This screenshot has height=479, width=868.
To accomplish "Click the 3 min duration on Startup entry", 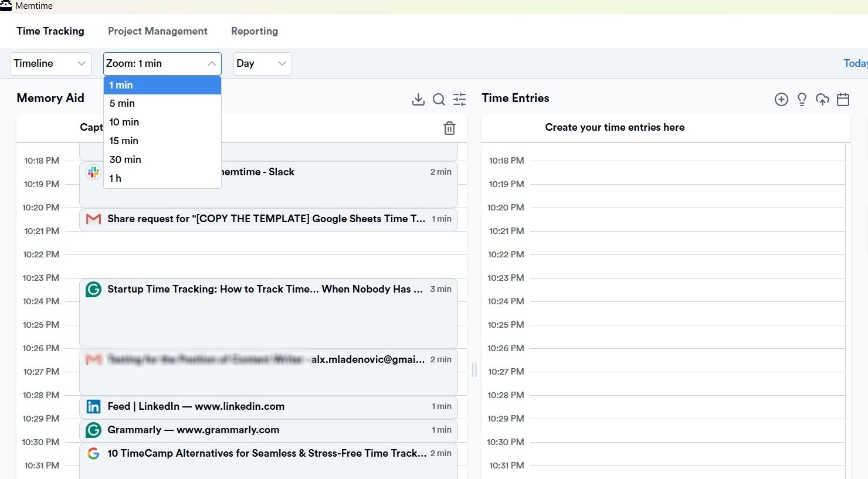I will (x=440, y=289).
